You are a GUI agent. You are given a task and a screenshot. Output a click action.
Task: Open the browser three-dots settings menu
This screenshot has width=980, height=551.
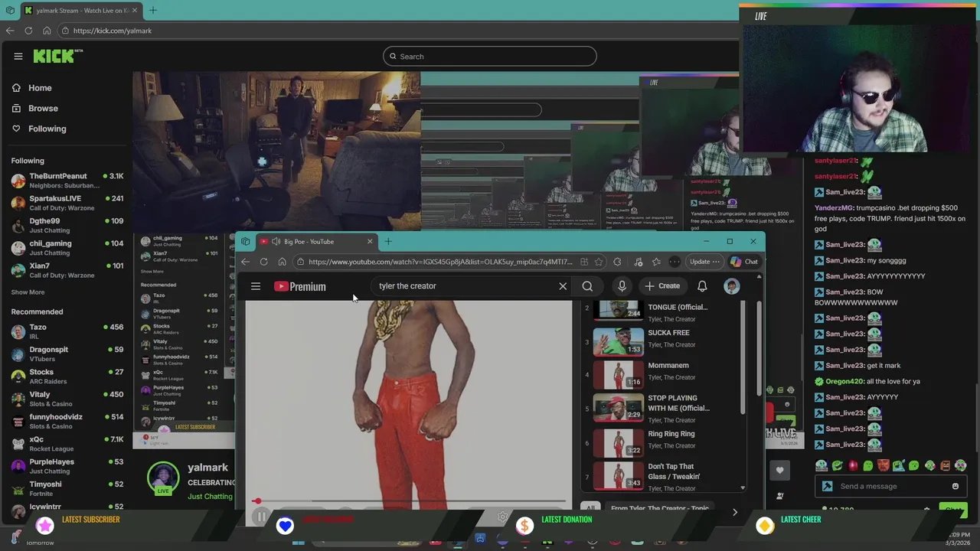click(x=675, y=262)
